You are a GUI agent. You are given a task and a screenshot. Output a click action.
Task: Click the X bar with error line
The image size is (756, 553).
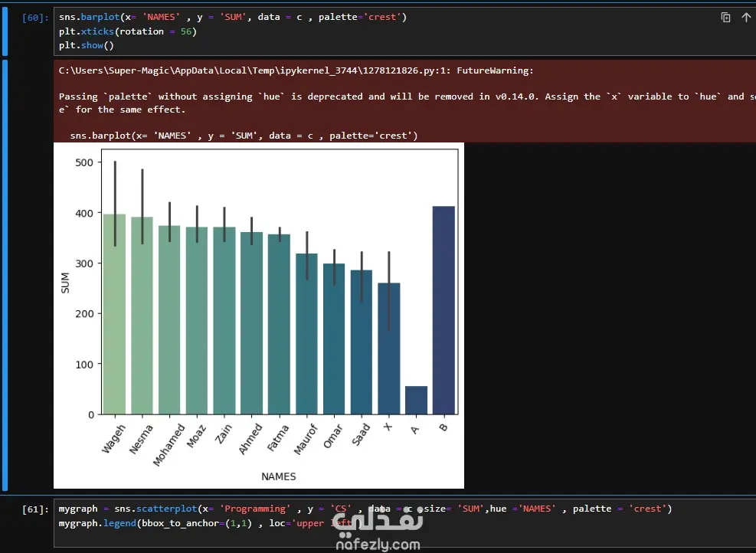[x=388, y=348]
